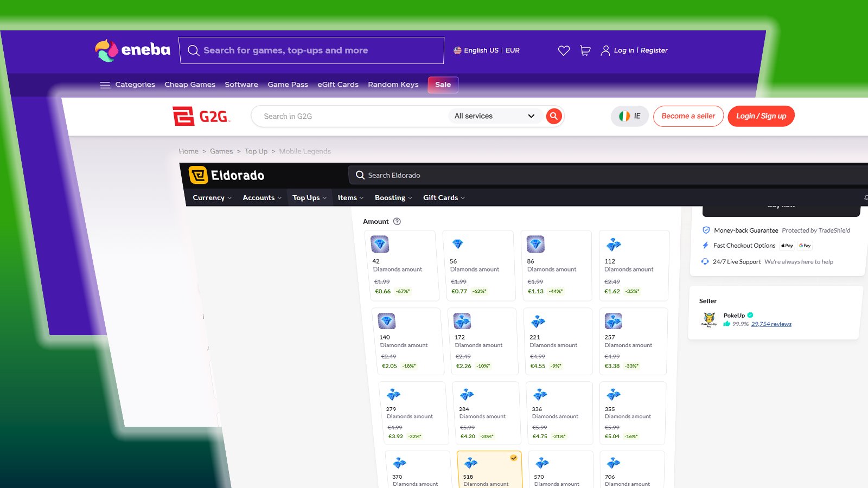
Task: Click PokeUp verified badge icon
Action: pyautogui.click(x=750, y=315)
